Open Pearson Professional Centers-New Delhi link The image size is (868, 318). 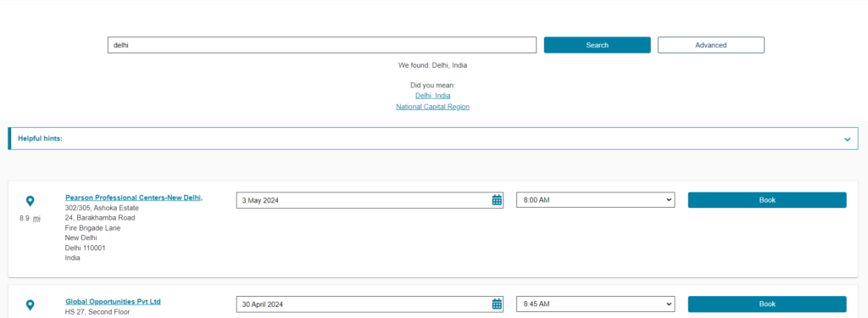point(134,198)
